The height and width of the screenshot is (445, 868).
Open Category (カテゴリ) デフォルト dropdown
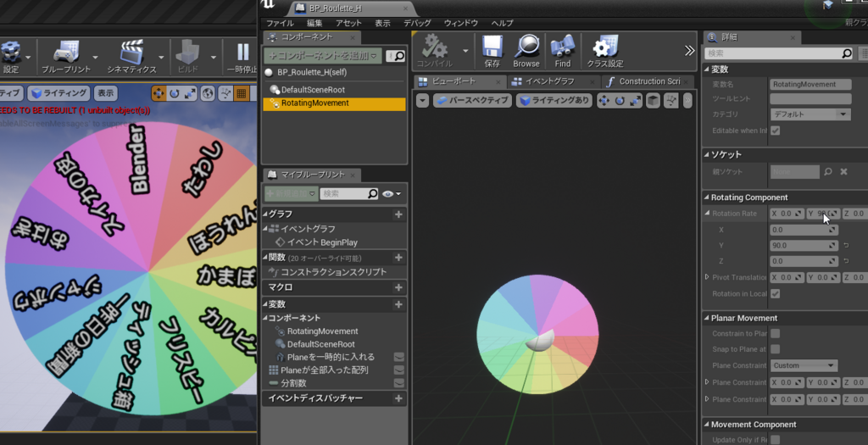[x=810, y=114]
